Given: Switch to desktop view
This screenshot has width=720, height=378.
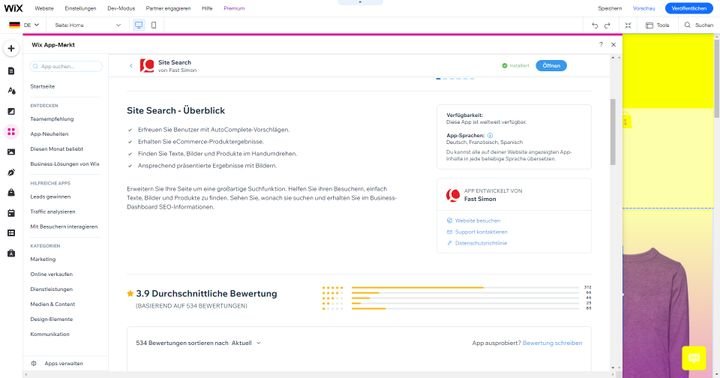Looking at the screenshot, I should (x=139, y=25).
